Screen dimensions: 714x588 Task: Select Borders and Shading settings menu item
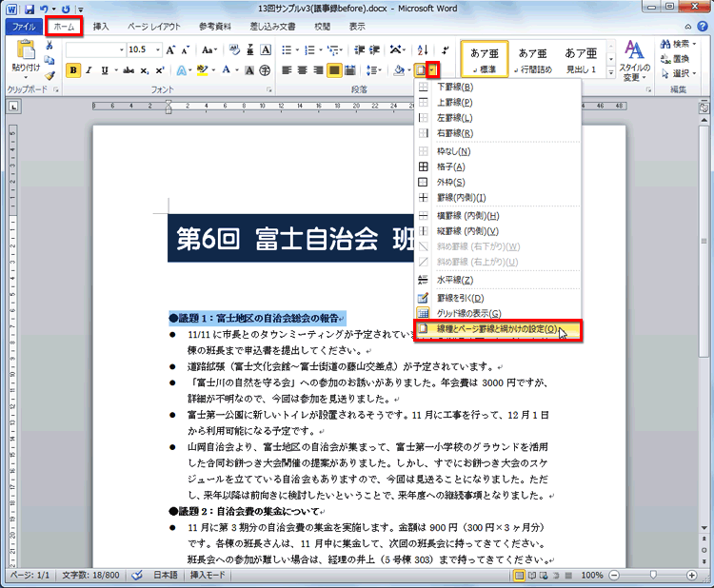497,329
